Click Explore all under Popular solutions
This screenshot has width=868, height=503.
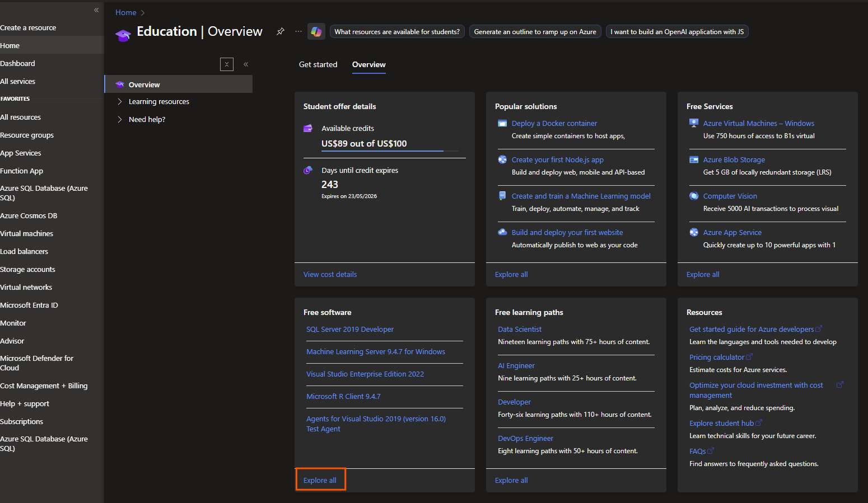(511, 275)
